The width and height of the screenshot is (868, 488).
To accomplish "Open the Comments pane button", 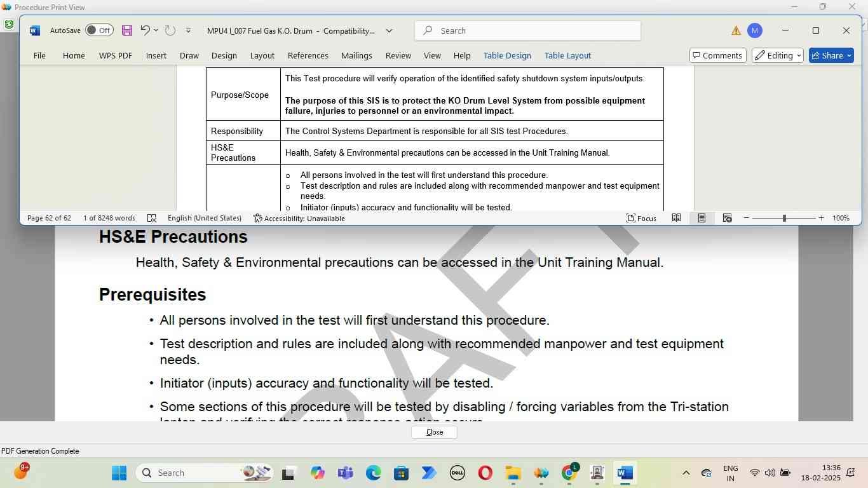I will (717, 55).
